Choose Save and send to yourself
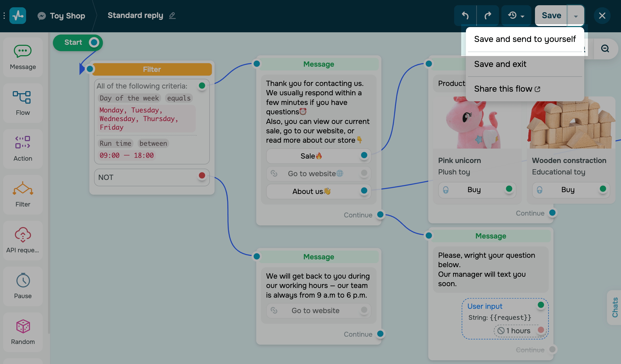 coord(525,39)
